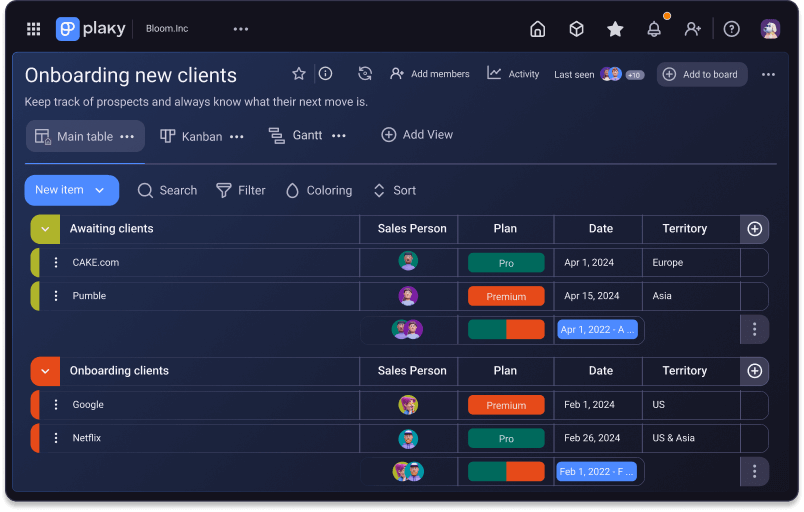This screenshot has width=804, height=512.
Task: Click the Pumble sales person avatar
Action: (408, 296)
